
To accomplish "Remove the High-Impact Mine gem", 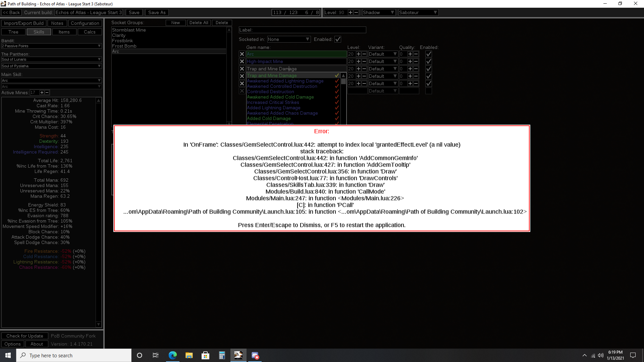I will [242, 61].
